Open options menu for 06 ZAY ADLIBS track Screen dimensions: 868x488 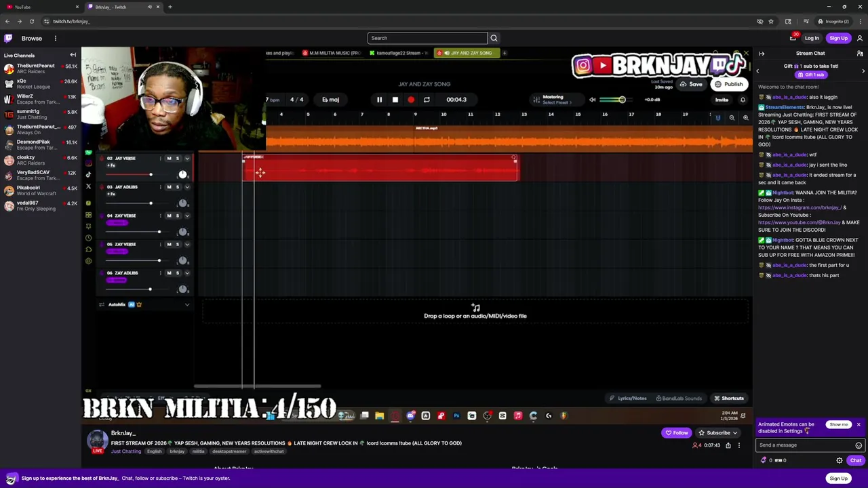tap(161, 273)
